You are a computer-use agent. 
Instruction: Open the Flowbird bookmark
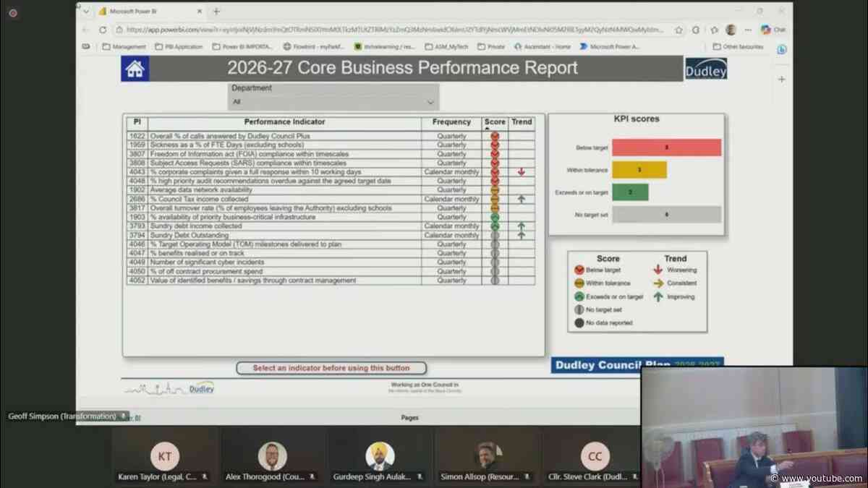tap(315, 46)
